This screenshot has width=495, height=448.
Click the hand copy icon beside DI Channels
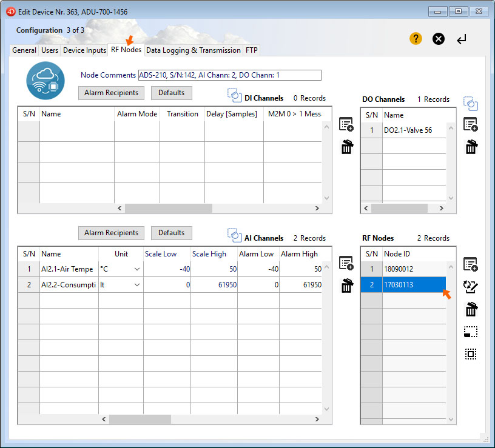pos(234,95)
